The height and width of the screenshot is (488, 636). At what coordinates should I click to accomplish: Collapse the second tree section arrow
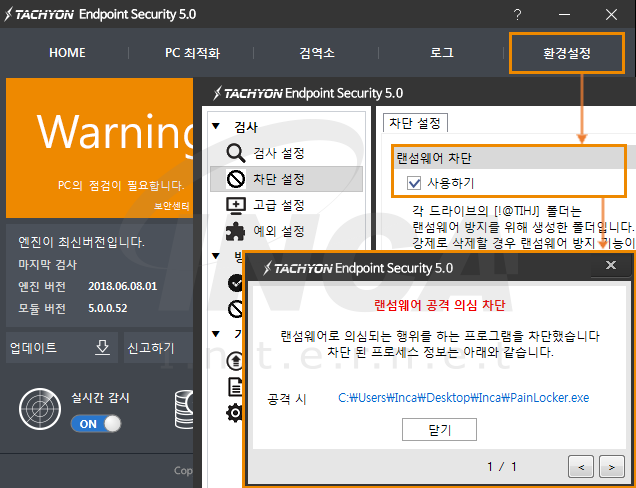click(x=216, y=256)
